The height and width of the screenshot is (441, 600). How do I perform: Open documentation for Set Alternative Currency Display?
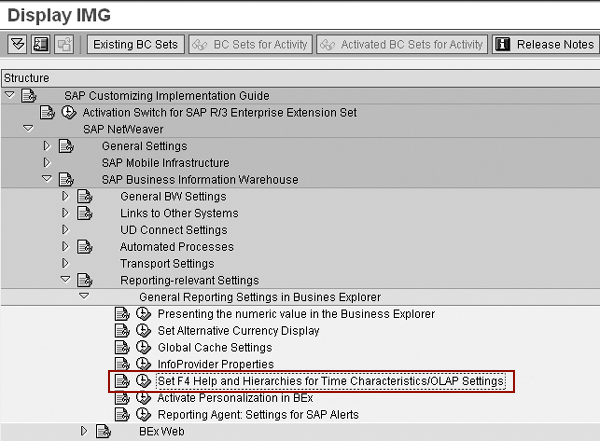tap(122, 331)
